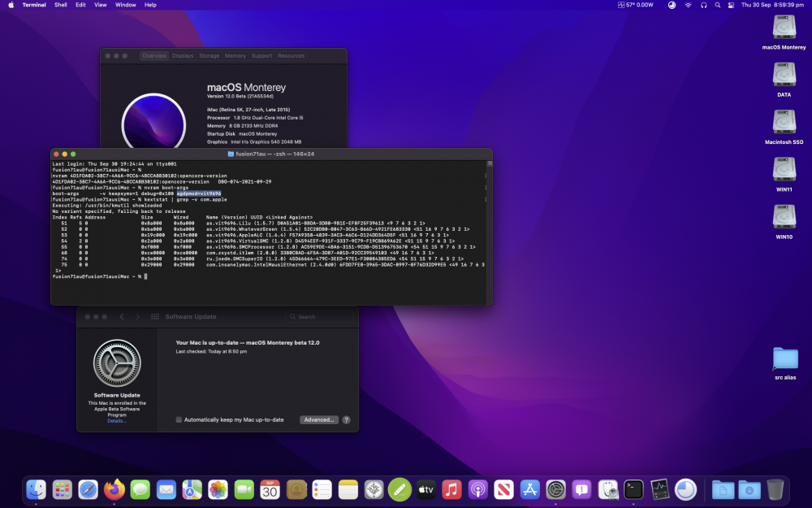This screenshot has width=812, height=508.
Task: Click the Terminal window scrollbar
Action: point(490,232)
